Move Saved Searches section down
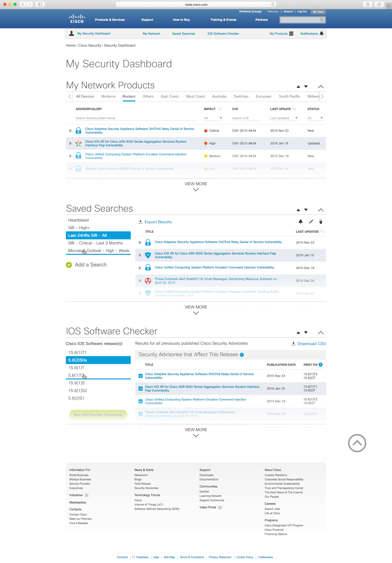This screenshot has width=392, height=563. (306, 210)
